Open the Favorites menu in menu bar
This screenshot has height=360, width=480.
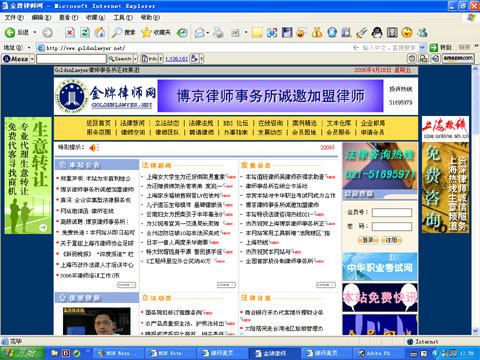[95, 17]
